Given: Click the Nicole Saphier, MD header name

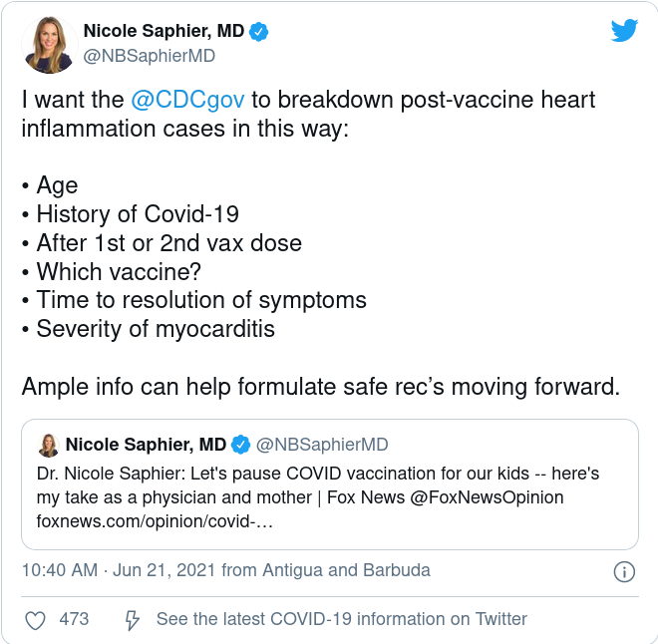Looking at the screenshot, I should (164, 31).
